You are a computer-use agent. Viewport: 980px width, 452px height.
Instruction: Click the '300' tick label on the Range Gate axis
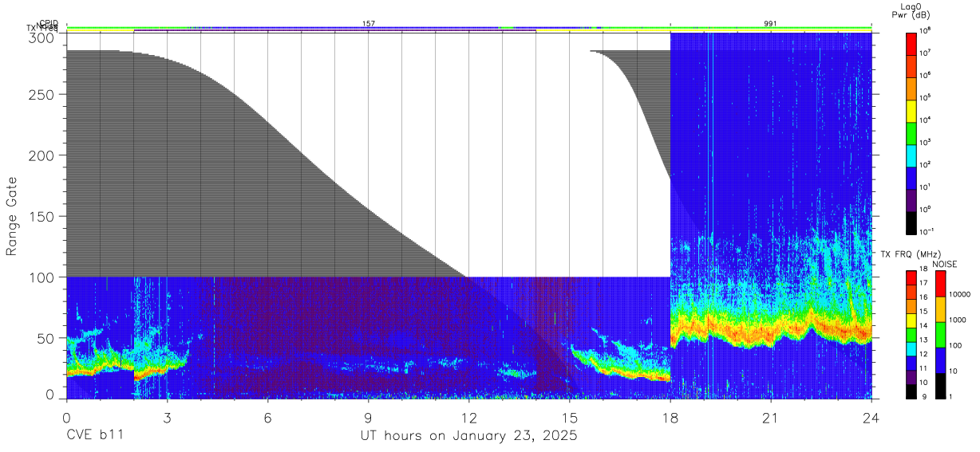click(x=42, y=37)
